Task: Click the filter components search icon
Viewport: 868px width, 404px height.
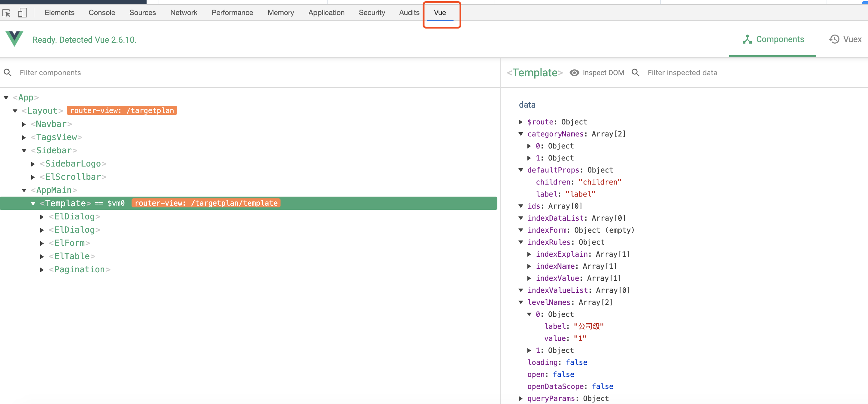Action: click(8, 73)
